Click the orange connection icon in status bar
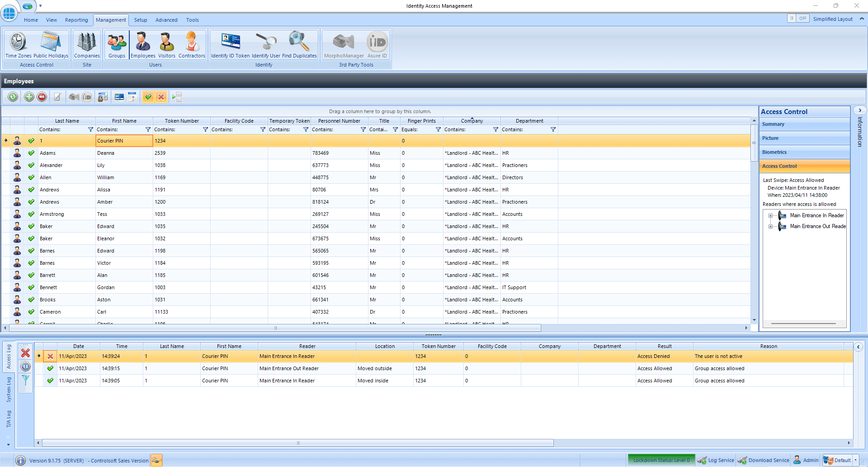This screenshot has width=868, height=467. [x=156, y=461]
